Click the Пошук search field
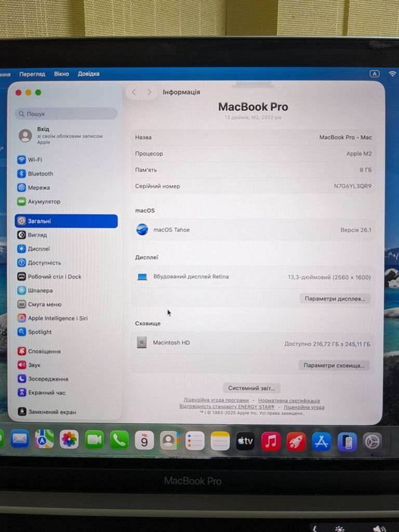 [66, 114]
